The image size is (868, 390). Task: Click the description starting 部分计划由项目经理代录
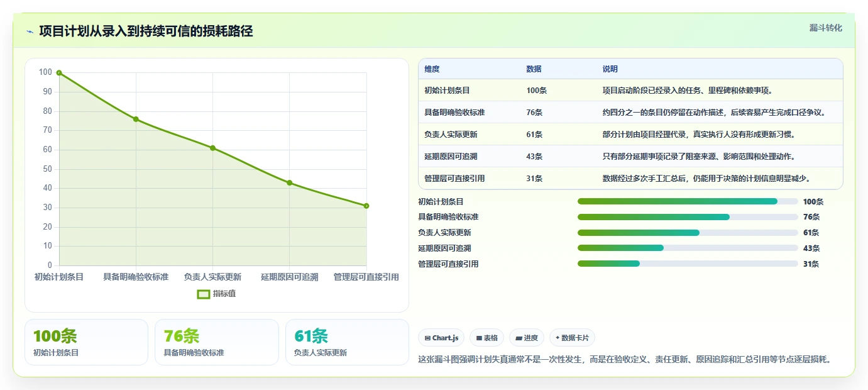point(699,135)
